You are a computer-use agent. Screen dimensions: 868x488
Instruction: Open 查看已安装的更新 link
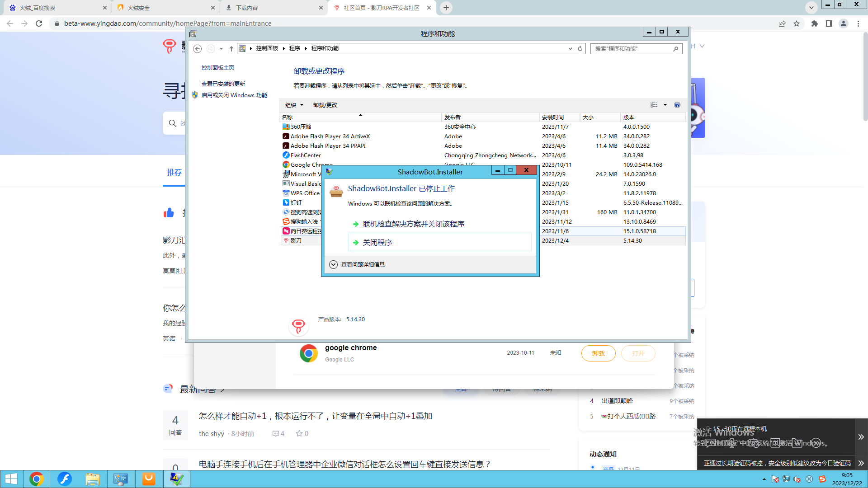click(x=223, y=84)
